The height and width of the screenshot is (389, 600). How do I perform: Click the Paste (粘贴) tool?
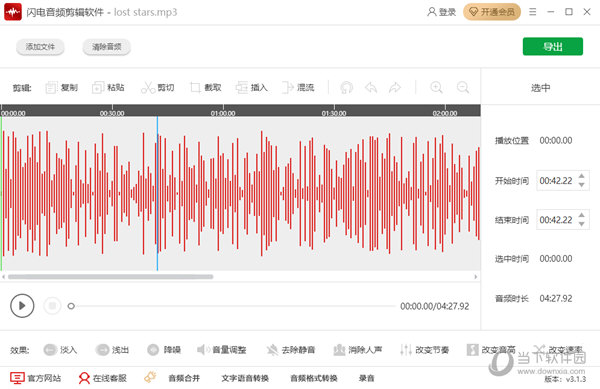point(108,88)
